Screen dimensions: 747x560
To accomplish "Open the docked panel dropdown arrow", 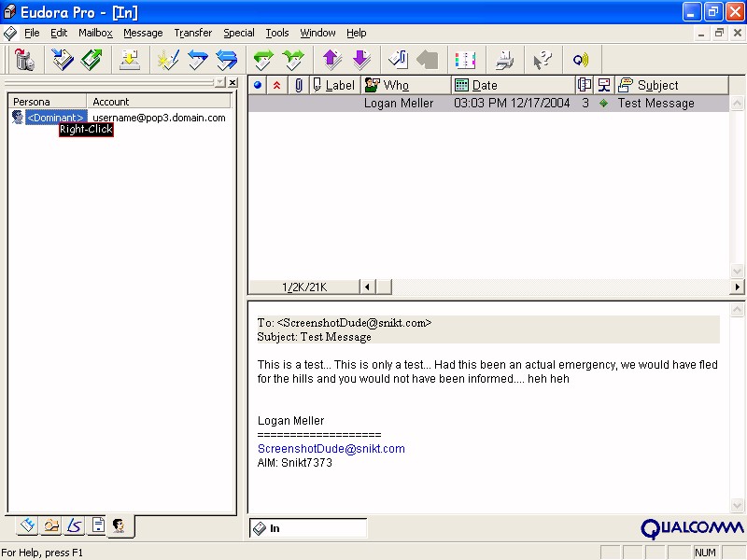I will pos(219,82).
